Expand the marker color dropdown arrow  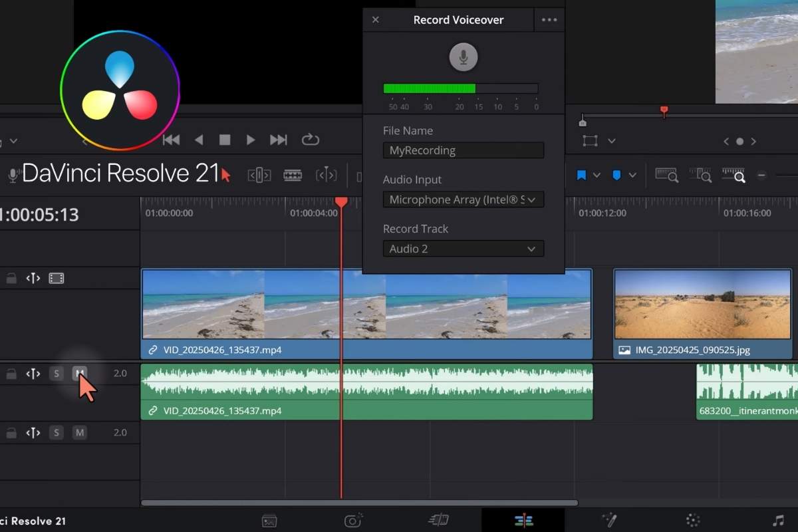coord(632,175)
